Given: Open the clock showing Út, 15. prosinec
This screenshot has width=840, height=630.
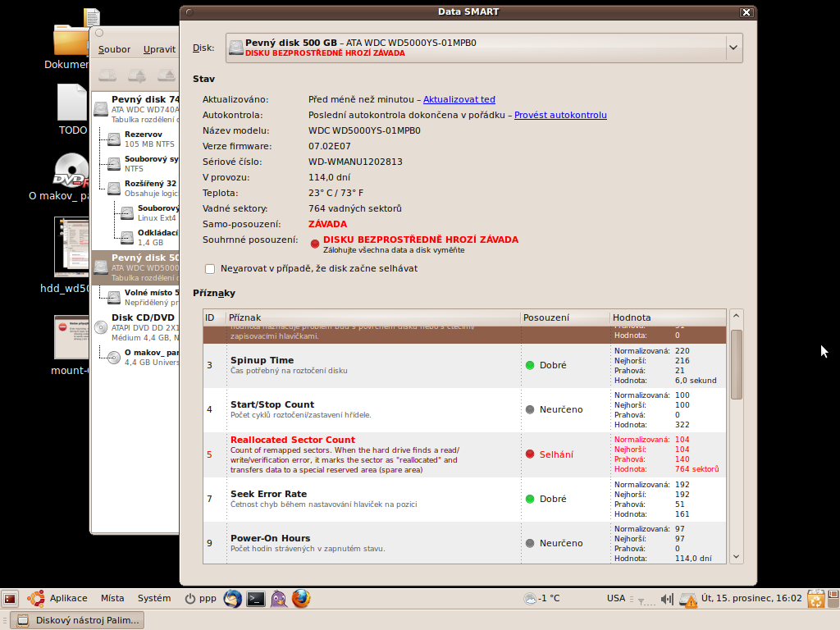Looking at the screenshot, I should click(751, 598).
